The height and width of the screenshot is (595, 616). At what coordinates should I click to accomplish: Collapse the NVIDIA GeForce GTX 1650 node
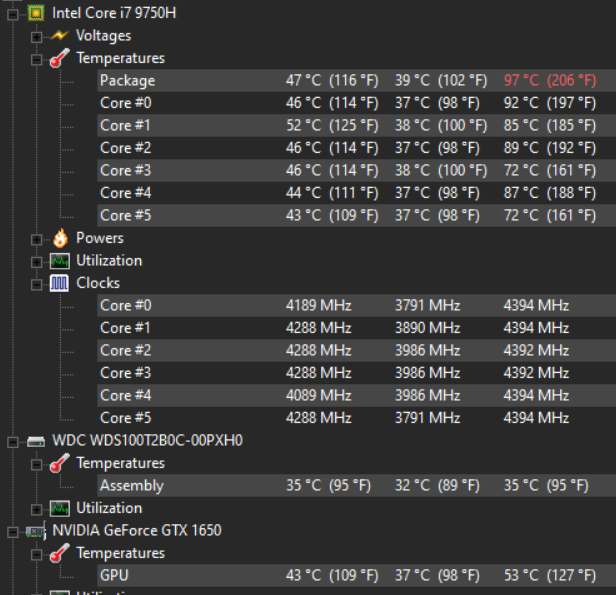tap(13, 532)
